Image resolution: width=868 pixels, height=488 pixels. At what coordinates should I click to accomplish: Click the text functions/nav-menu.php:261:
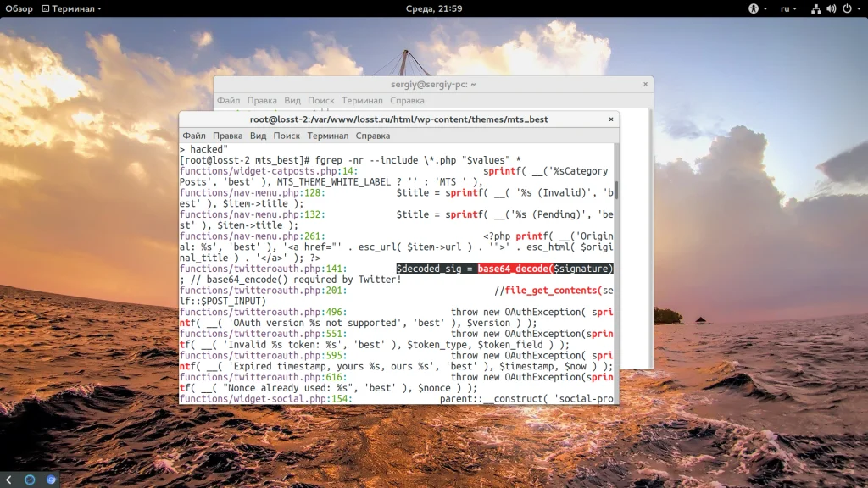tap(253, 236)
